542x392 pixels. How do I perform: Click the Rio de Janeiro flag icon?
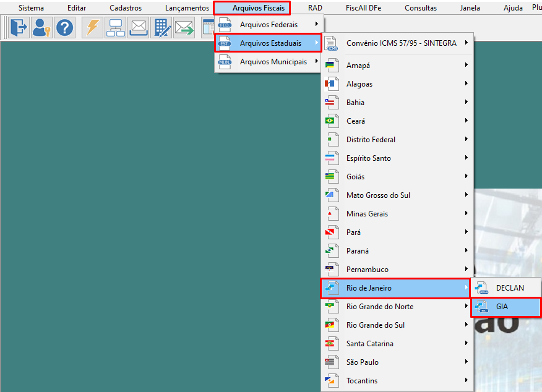click(x=332, y=288)
